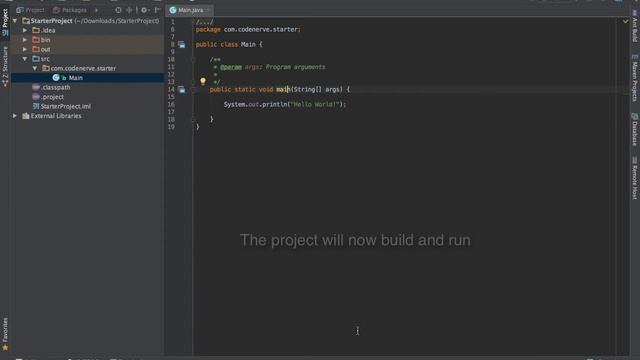
Task: Switch to Packages view tab
Action: pos(70,10)
